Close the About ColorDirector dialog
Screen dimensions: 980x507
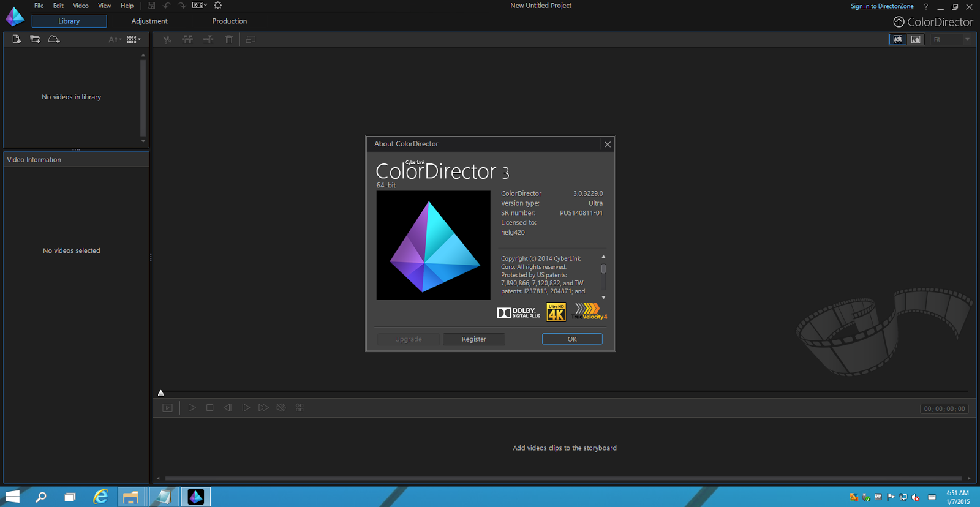(x=608, y=145)
